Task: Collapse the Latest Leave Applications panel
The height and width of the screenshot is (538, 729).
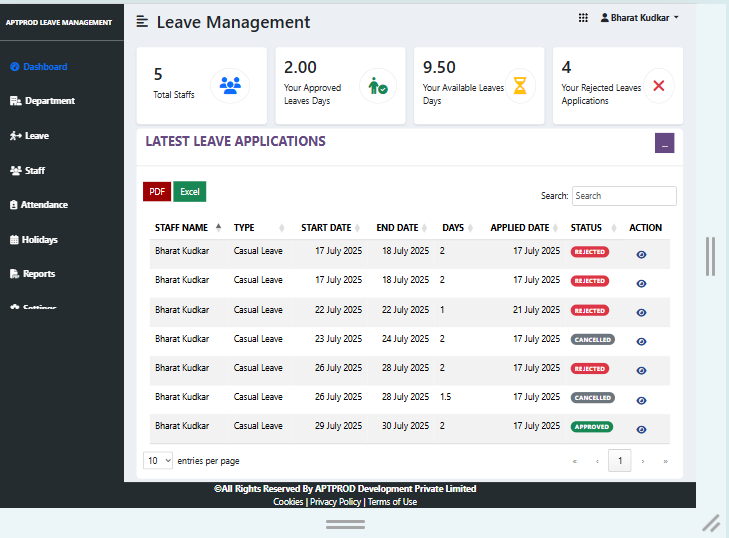Action: pyautogui.click(x=664, y=143)
